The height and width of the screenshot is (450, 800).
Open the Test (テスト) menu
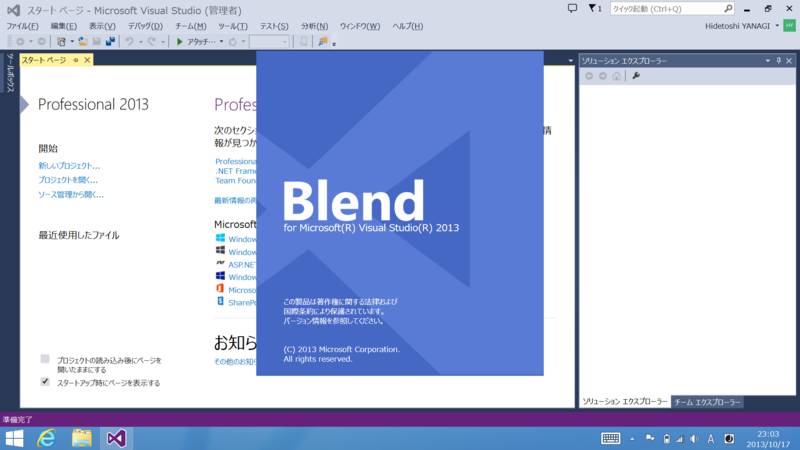pos(274,26)
